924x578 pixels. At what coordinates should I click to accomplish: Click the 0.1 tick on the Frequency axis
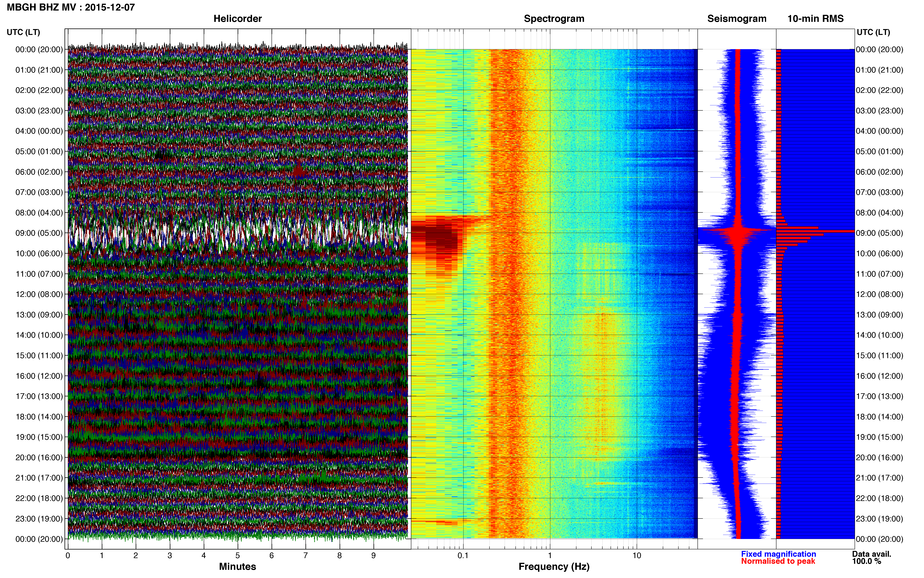(463, 556)
